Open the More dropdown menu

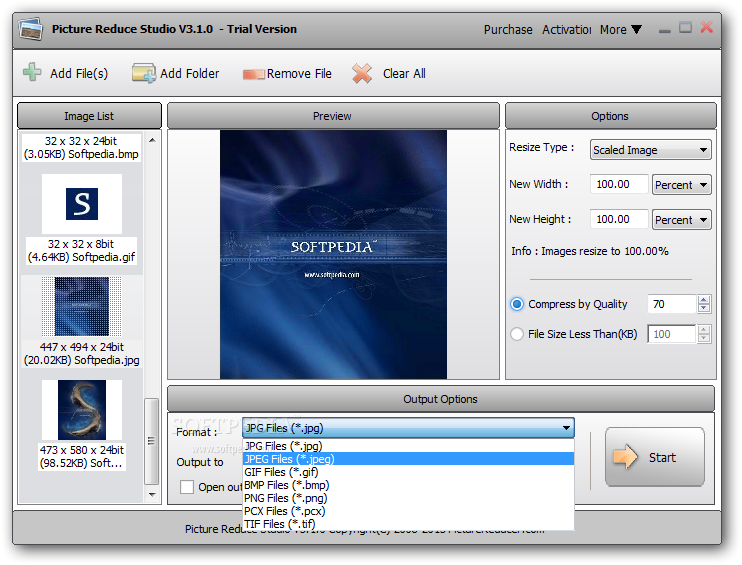pos(621,29)
